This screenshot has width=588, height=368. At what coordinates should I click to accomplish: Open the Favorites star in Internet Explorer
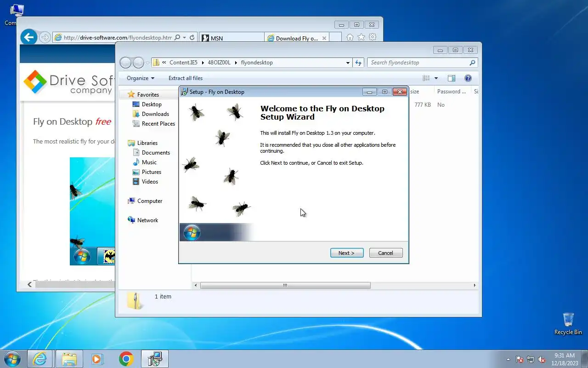[x=362, y=37]
